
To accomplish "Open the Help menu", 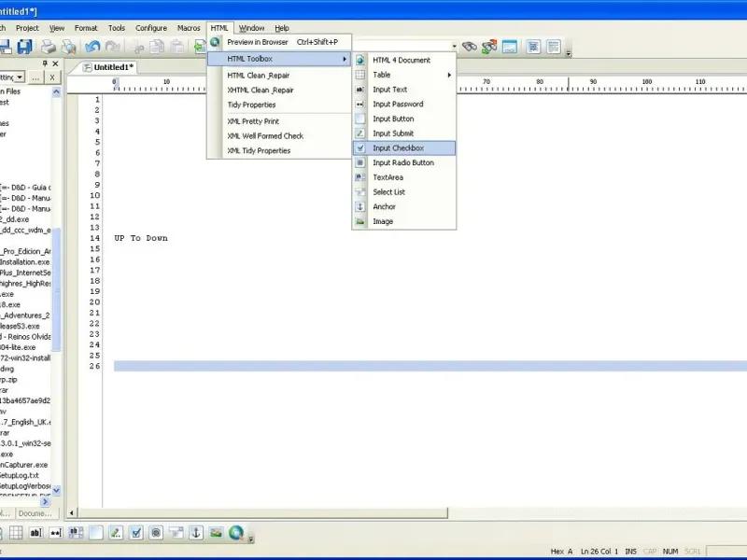I will tap(282, 28).
